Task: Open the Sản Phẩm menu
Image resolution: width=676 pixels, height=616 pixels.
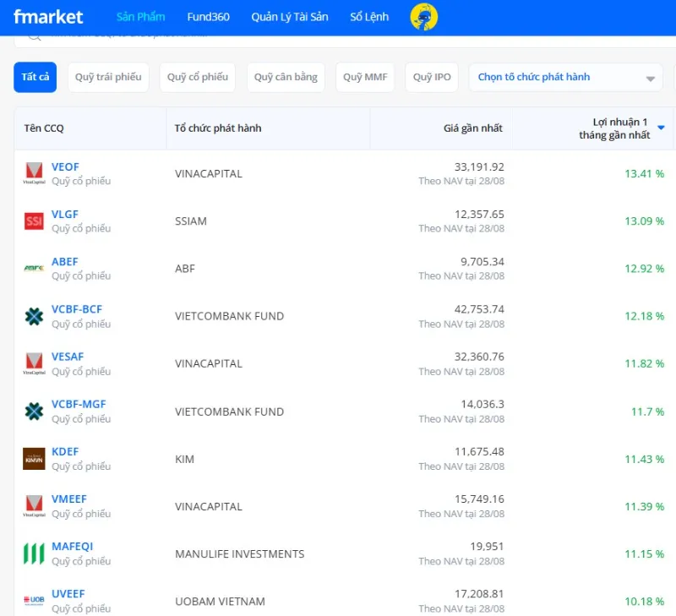Action: pyautogui.click(x=140, y=17)
